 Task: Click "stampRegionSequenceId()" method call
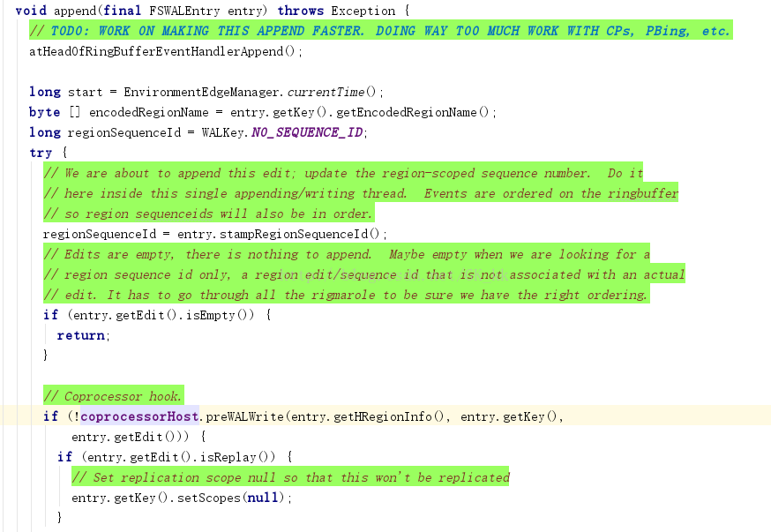coord(299,234)
